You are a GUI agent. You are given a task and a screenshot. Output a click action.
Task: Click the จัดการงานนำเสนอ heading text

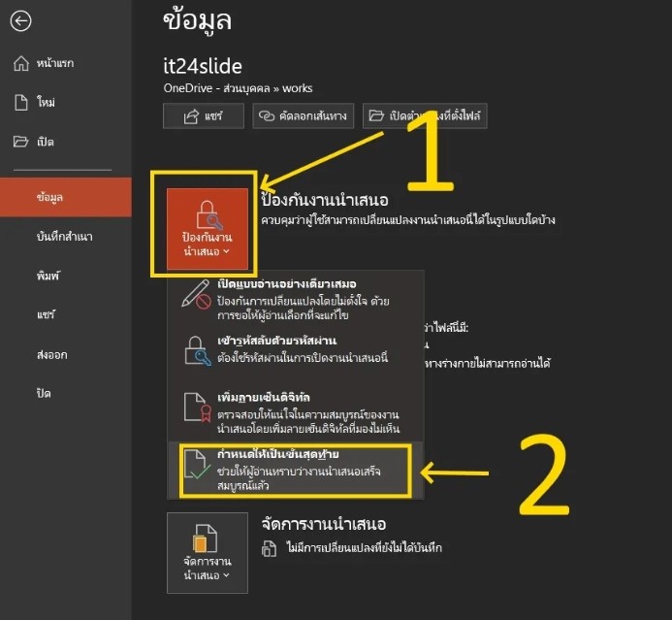pyautogui.click(x=324, y=524)
